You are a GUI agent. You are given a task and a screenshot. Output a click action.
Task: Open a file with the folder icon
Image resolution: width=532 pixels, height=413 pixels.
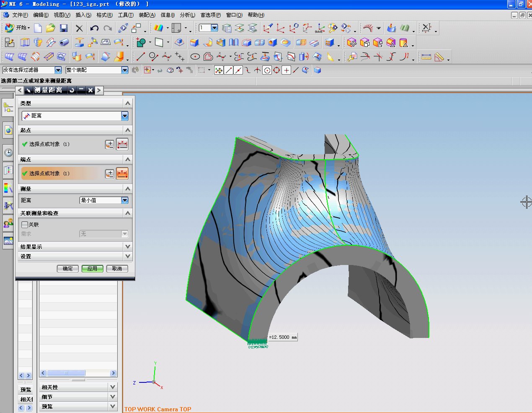51,28
